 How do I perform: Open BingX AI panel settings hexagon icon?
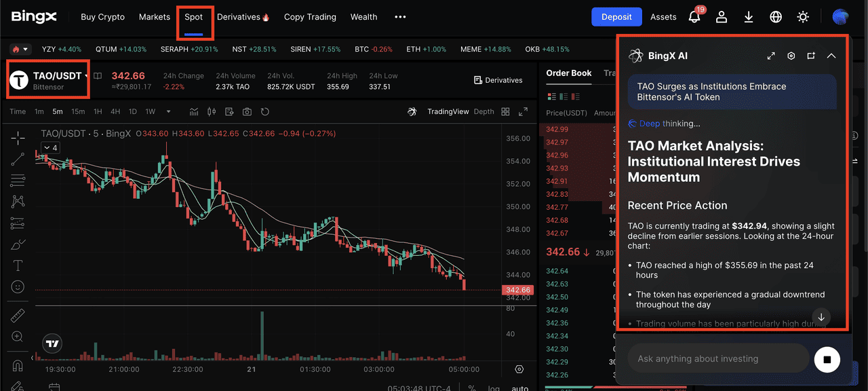coord(791,56)
